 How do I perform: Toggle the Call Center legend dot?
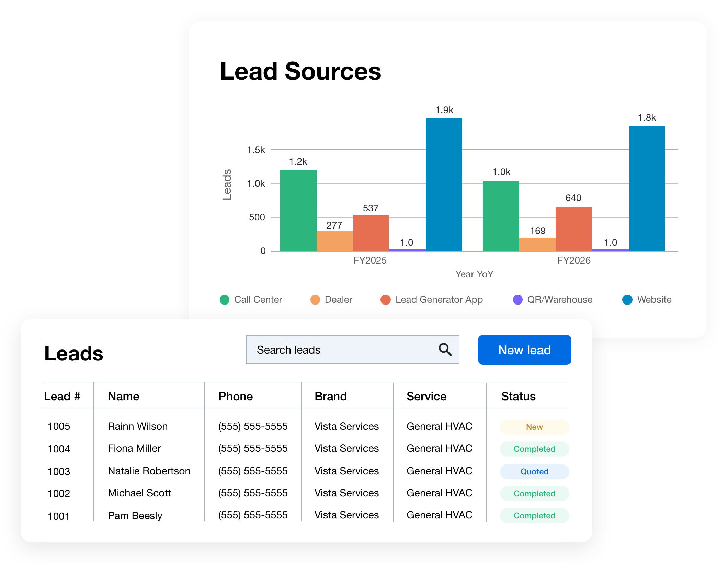click(224, 300)
